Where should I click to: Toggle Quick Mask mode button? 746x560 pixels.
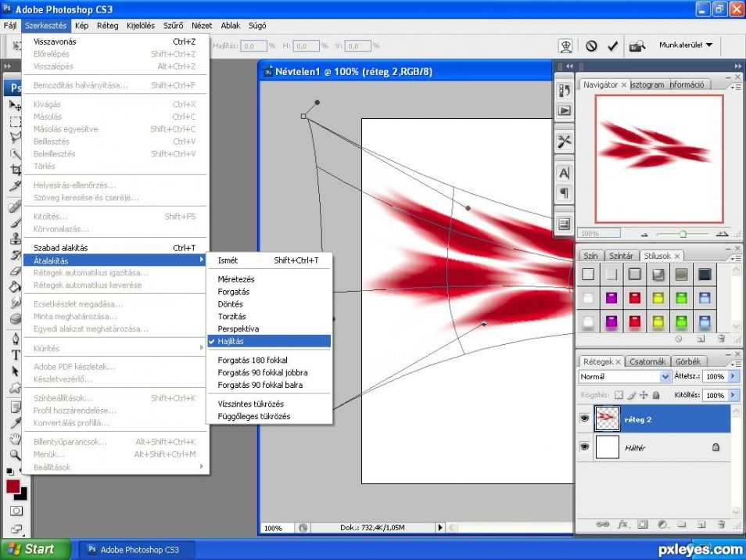(x=16, y=511)
